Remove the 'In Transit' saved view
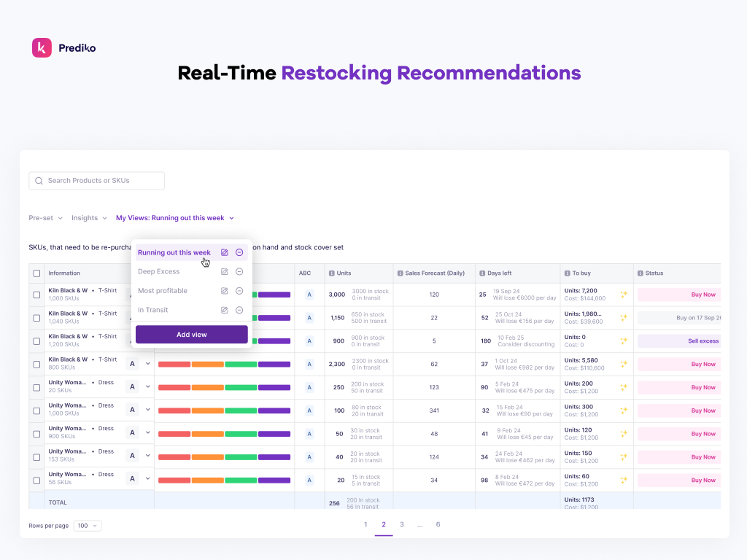Viewport: 747px width, 560px height. pos(239,310)
